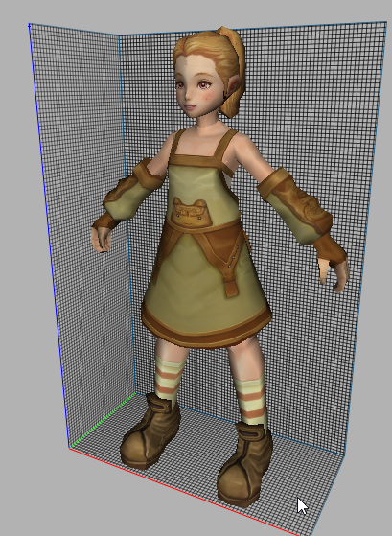Select the left side grid wall

(x=82, y=236)
